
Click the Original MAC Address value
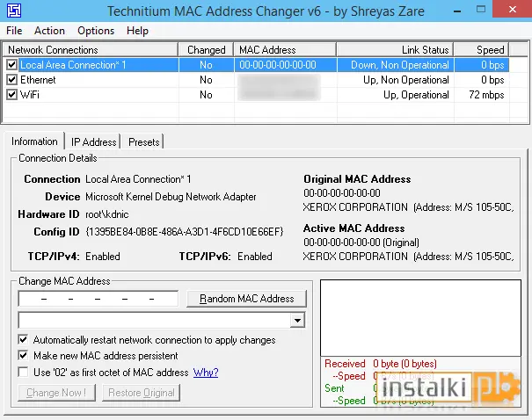[x=342, y=193]
